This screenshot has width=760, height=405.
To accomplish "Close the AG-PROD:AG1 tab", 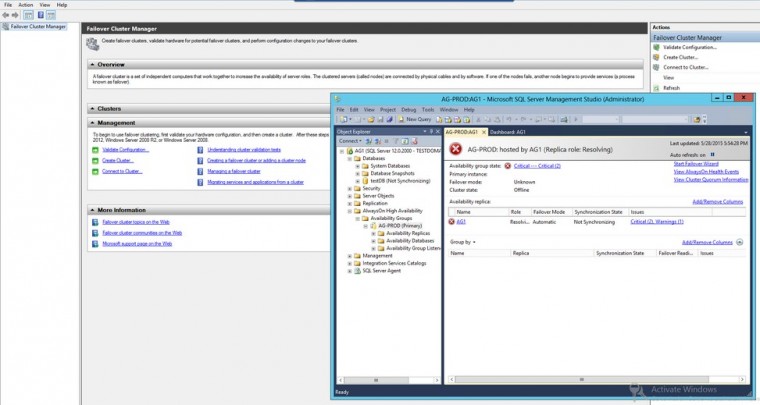I will coord(484,132).
